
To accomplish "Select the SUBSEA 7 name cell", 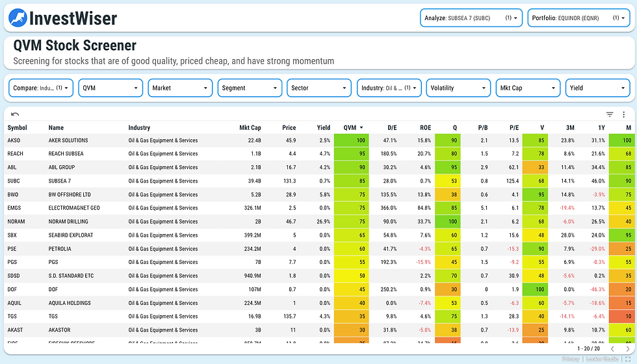I will tap(60, 181).
